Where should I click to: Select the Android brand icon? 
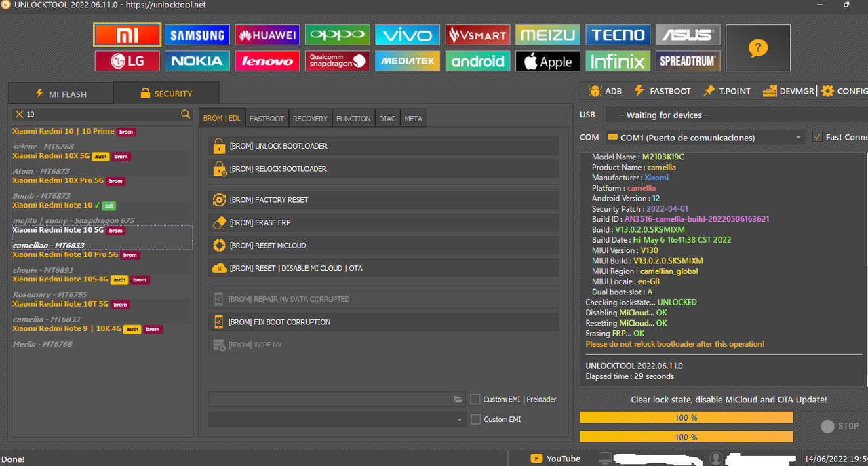coord(477,61)
